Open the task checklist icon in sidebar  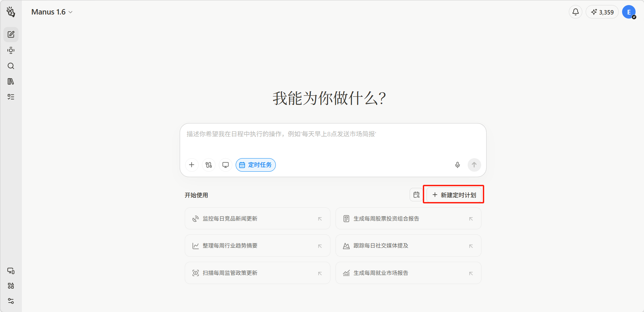pyautogui.click(x=11, y=97)
